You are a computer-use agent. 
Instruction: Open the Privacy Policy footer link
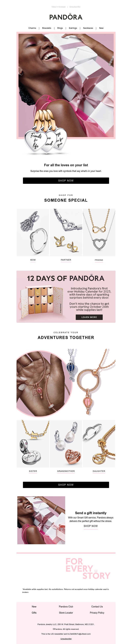[x=97, y=613]
